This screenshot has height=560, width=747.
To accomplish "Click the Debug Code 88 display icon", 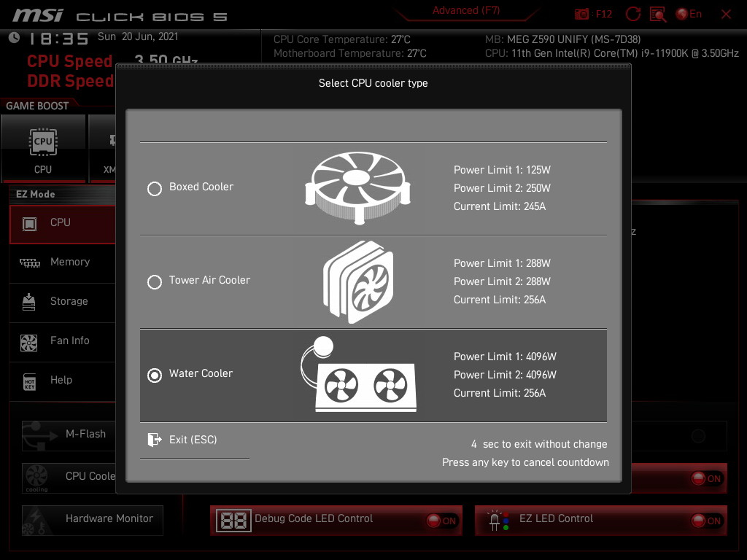I will click(x=233, y=521).
